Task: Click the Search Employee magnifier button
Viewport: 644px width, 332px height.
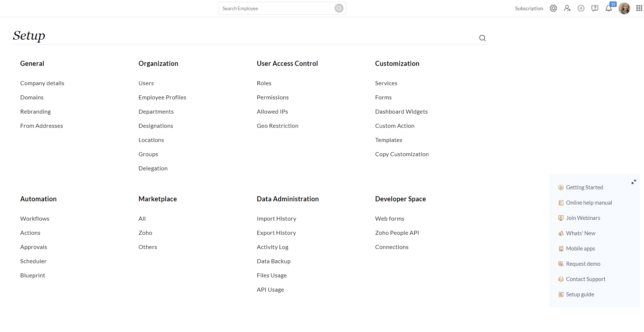Action: click(339, 8)
